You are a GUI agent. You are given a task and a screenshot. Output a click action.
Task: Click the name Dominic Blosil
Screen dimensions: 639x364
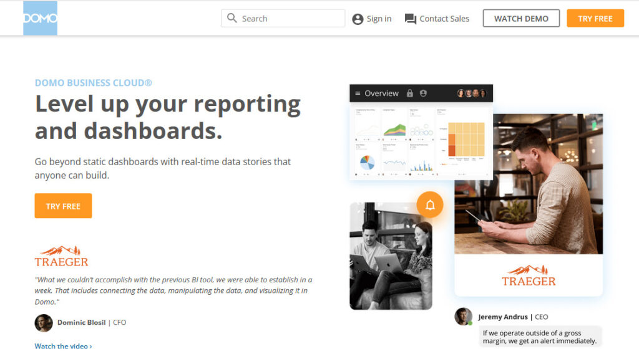82,322
